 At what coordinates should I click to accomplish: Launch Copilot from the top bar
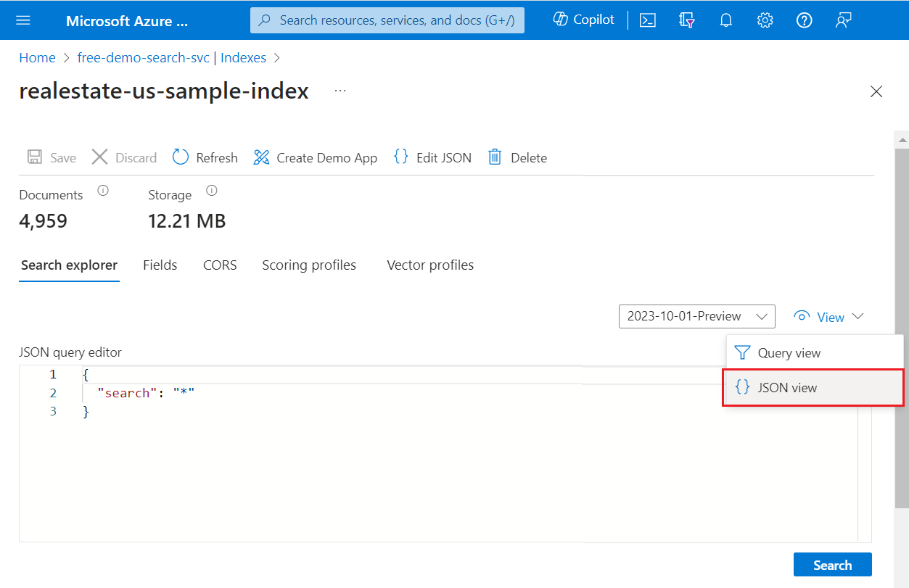point(583,20)
